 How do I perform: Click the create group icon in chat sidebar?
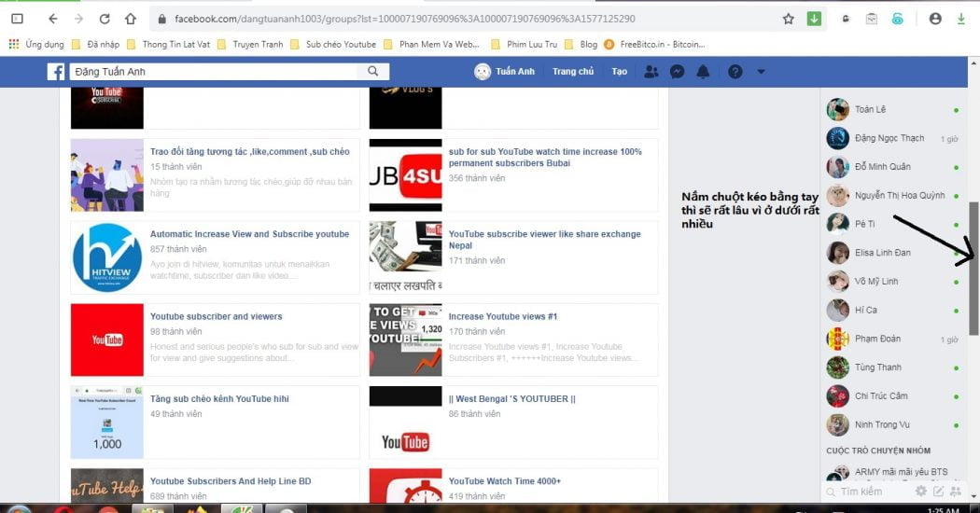click(x=956, y=492)
